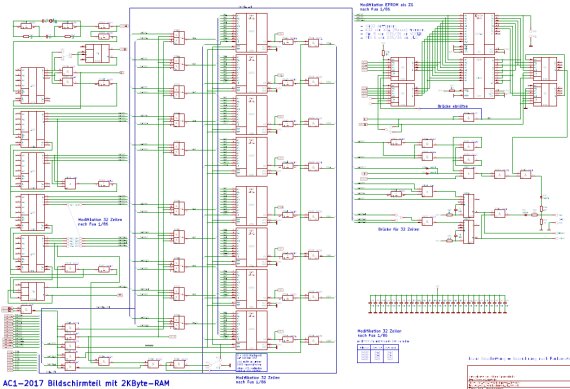
Task: Select the three-column jumper table
Action: (378, 353)
